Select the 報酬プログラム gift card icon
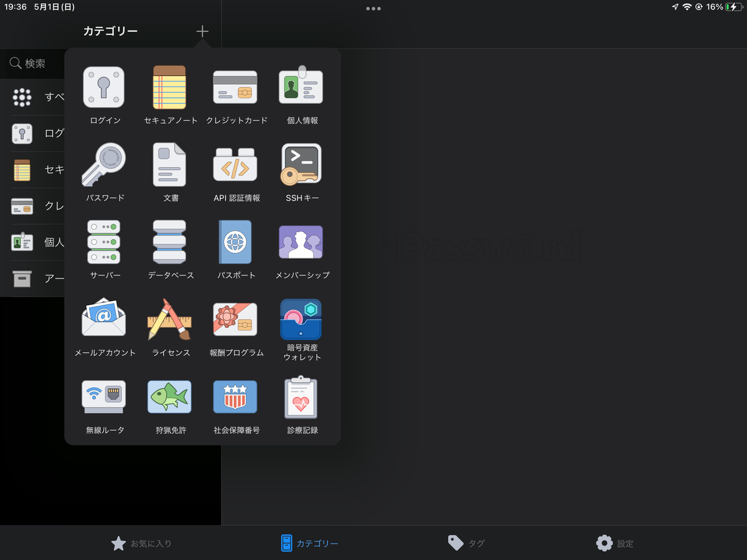 click(x=235, y=319)
